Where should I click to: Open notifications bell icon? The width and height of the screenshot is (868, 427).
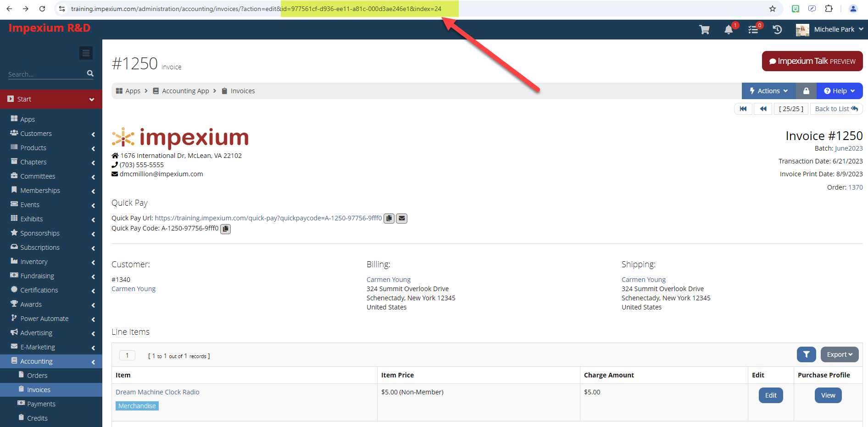729,30
